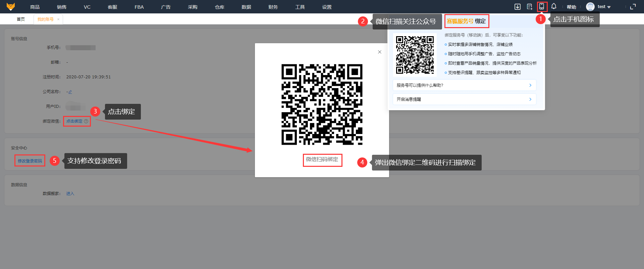Click the 手机号 field label

[54, 48]
